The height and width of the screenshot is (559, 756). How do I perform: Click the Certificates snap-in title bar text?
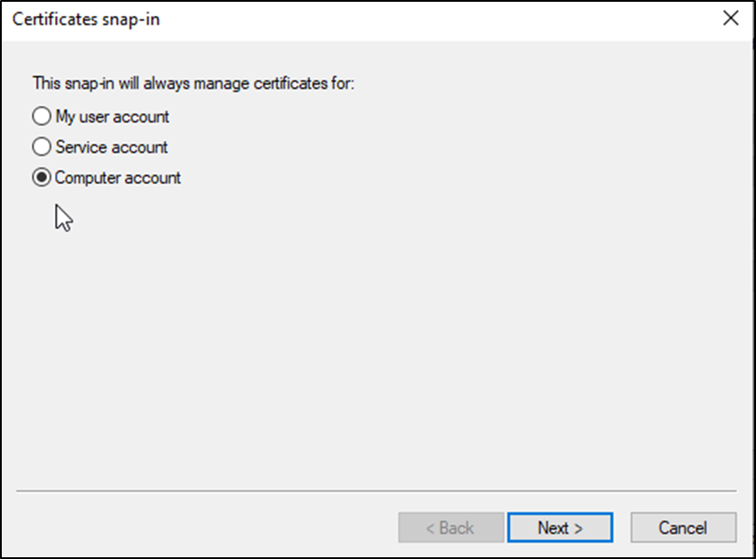click(x=85, y=20)
